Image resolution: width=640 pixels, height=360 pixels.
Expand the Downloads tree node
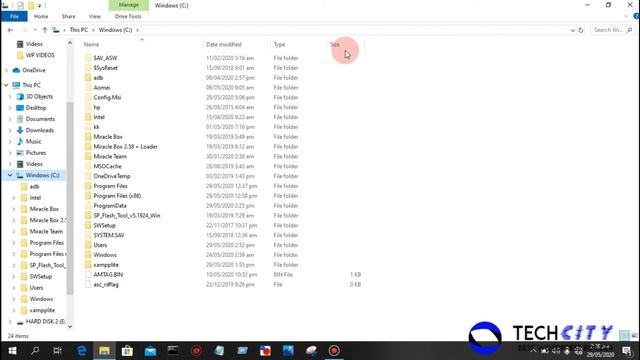tap(10, 130)
